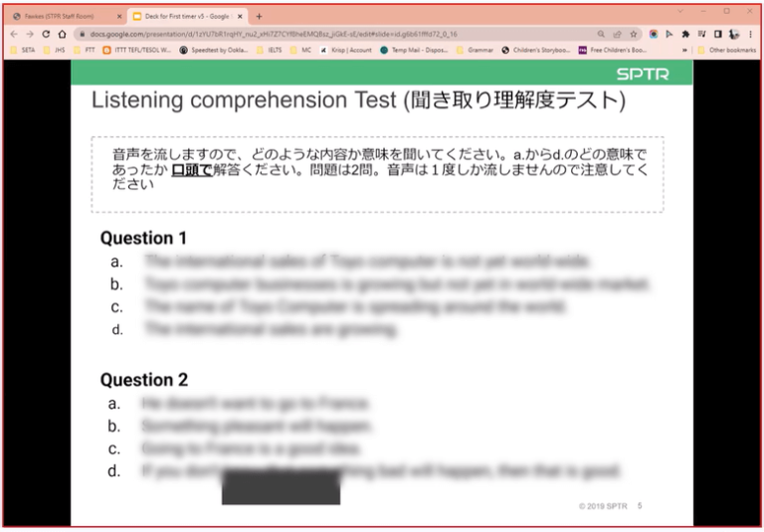
Task: Open the Extensions puzzle piece menu
Action: coord(685,34)
